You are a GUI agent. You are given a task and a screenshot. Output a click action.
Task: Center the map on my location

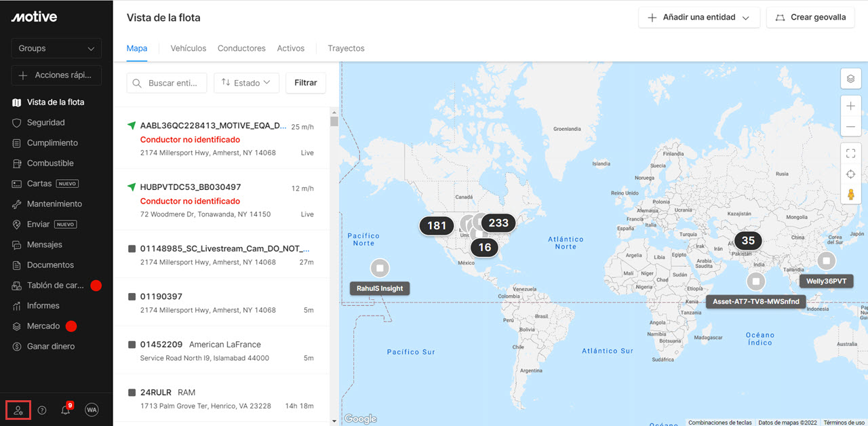(850, 174)
